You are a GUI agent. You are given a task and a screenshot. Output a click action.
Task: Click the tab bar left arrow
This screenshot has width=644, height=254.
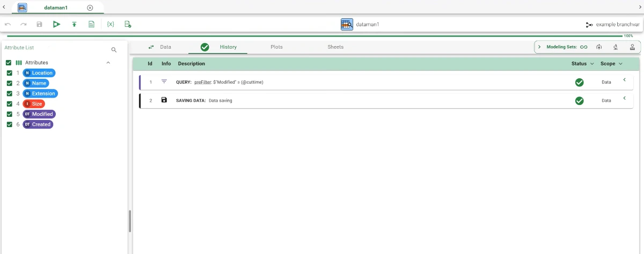coord(4,7)
